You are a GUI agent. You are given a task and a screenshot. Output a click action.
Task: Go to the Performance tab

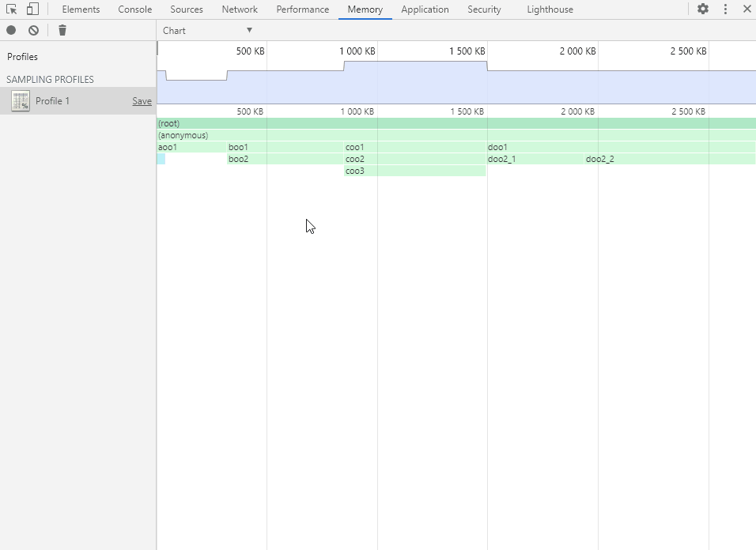(303, 9)
